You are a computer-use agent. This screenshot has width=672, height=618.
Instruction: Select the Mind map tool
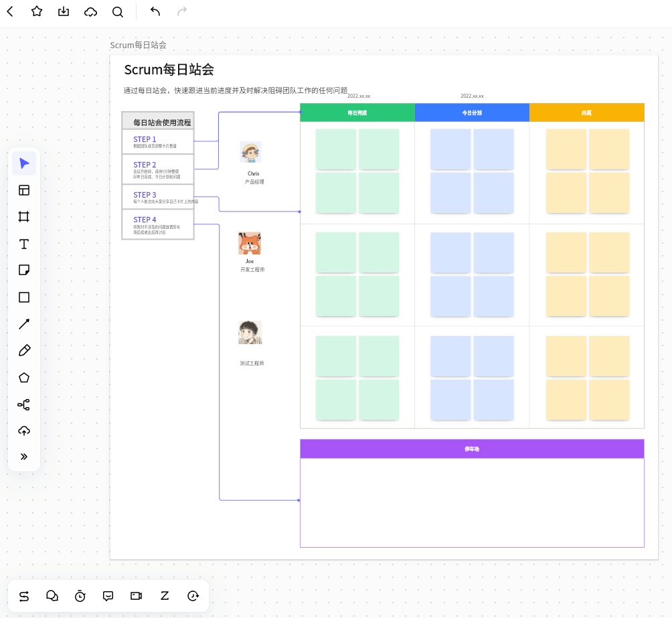coord(24,404)
